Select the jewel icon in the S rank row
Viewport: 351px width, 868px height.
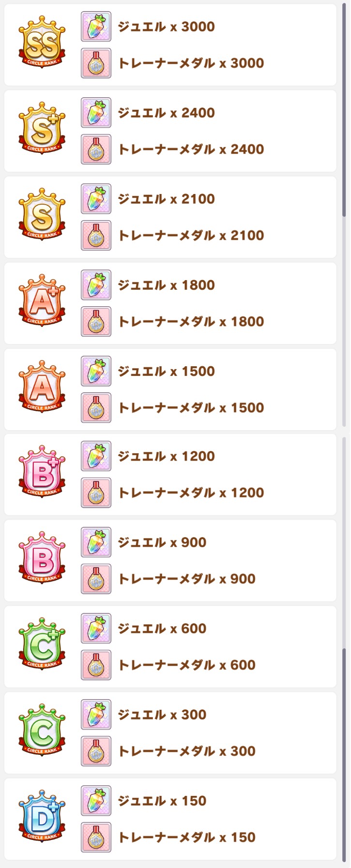(96, 199)
